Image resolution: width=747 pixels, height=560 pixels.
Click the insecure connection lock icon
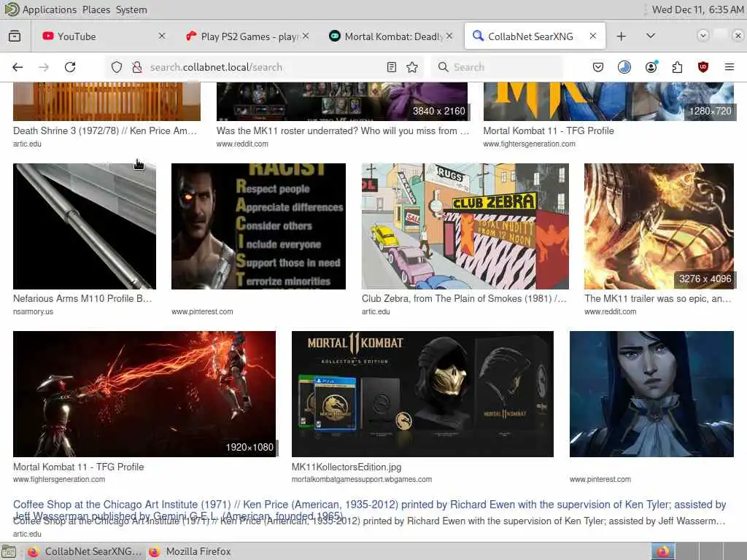(136, 67)
